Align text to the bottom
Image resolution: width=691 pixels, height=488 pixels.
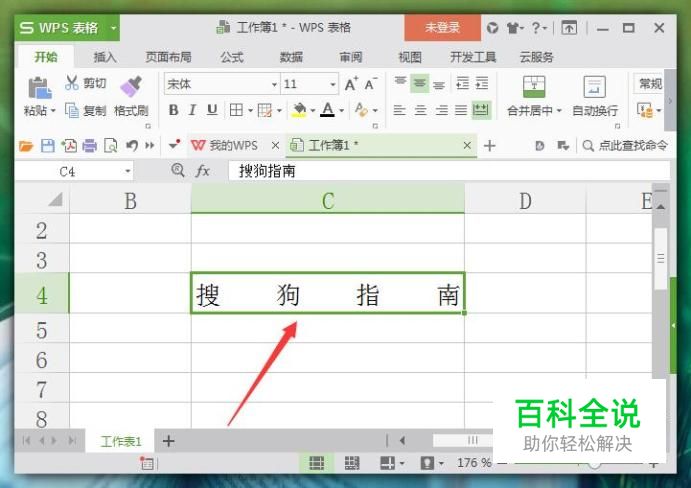439,84
